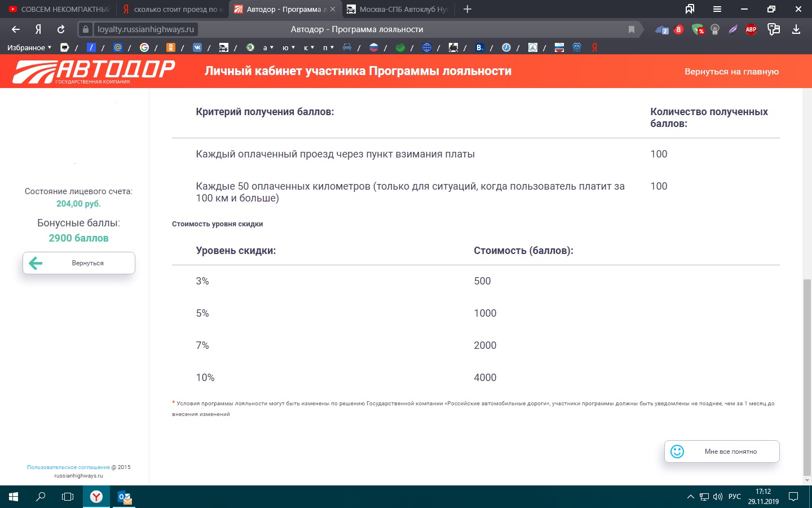
Task: Click Yandex Browser taskbar icon
Action: (x=96, y=497)
